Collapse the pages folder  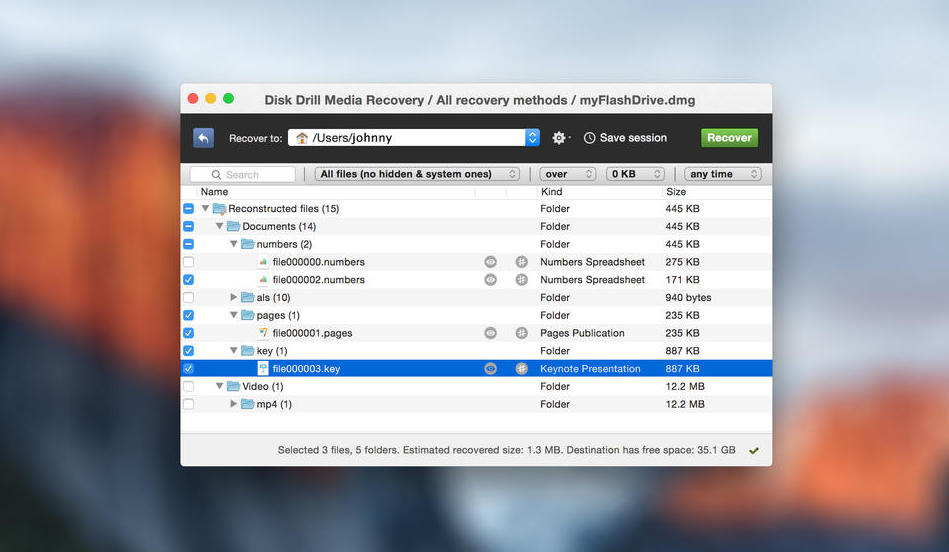coord(234,315)
